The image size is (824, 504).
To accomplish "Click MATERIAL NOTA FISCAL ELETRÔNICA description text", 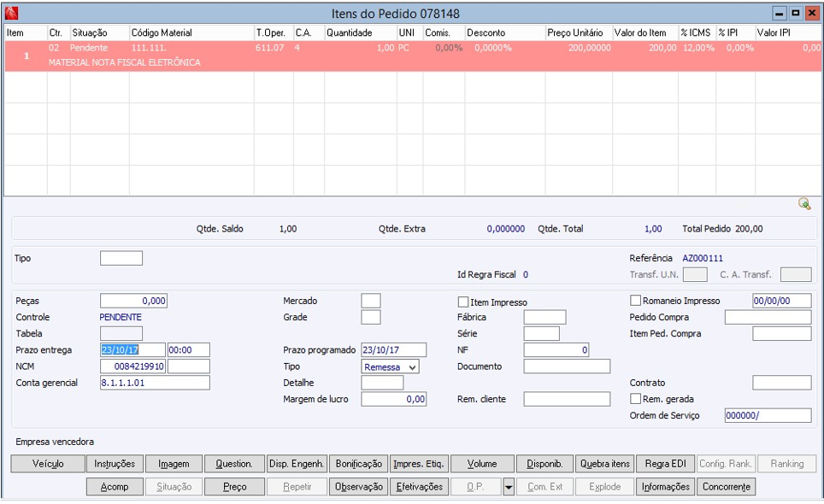I will tap(125, 62).
